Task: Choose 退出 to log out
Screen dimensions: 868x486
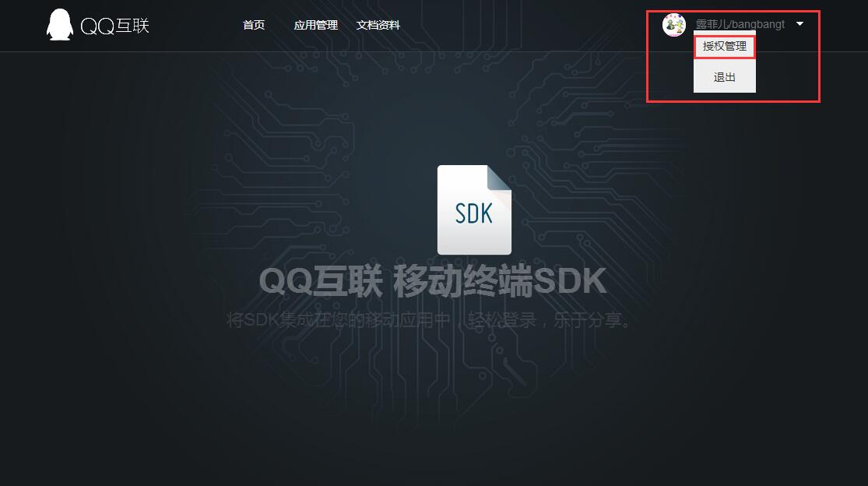Action: 725,77
